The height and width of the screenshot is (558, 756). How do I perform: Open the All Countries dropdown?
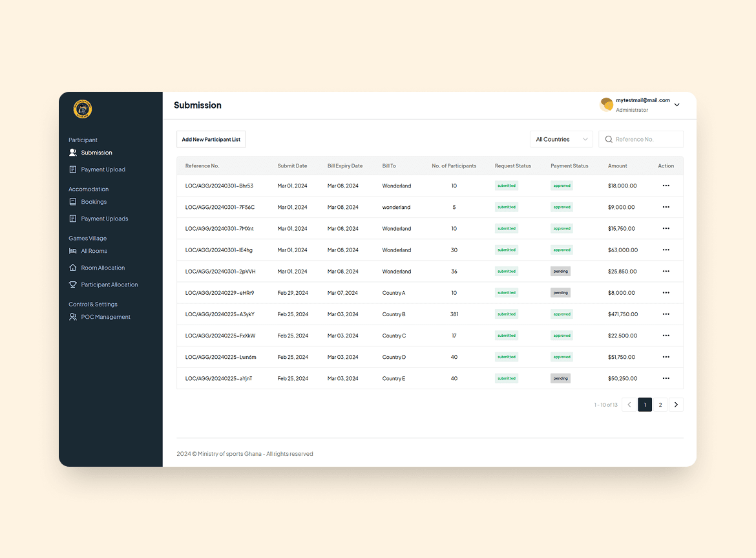click(x=561, y=139)
